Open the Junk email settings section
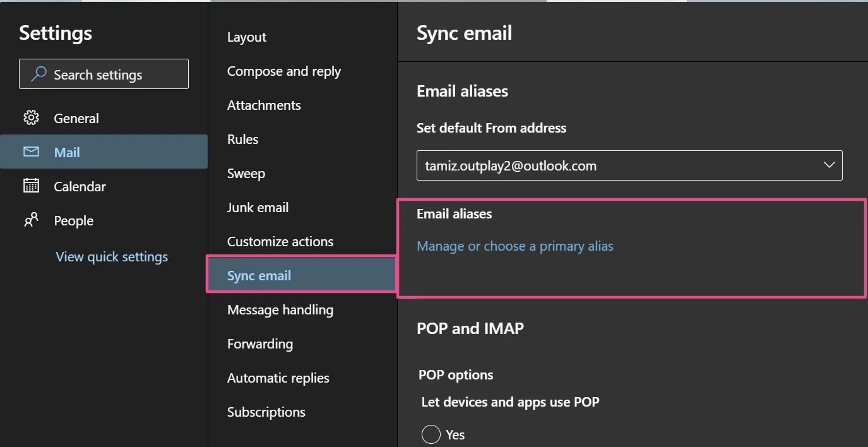Viewport: 868px width, 447px height. click(258, 207)
